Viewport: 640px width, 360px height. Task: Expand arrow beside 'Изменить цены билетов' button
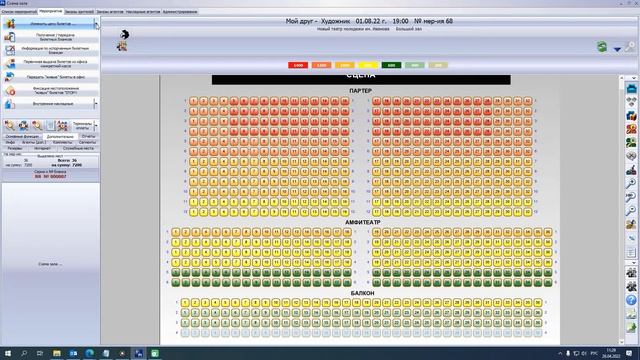(x=96, y=24)
